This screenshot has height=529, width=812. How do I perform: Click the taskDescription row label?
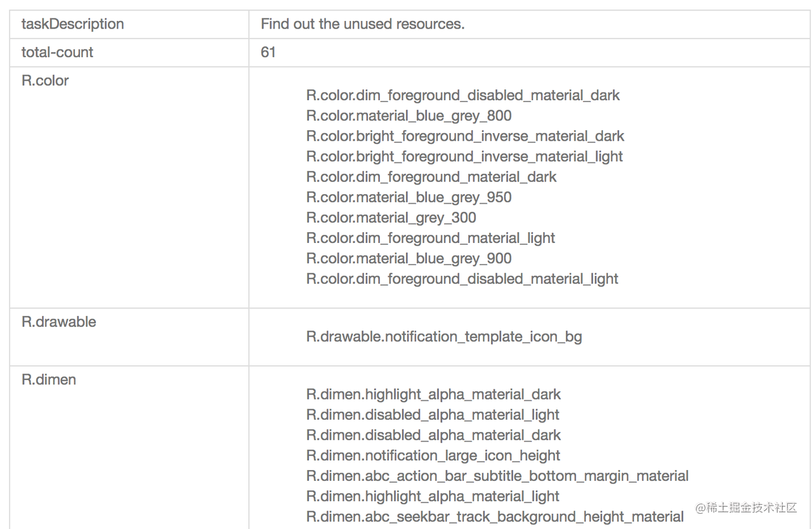click(x=72, y=24)
